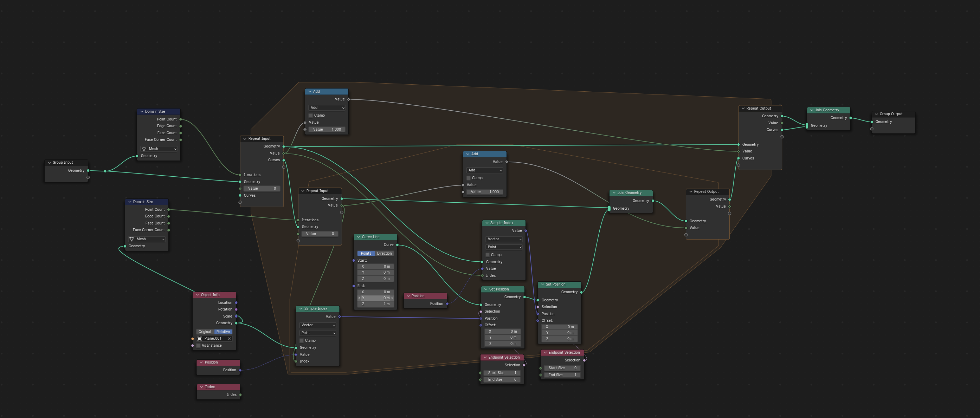The image size is (980, 418).
Task: Collapse the Object Info node
Action: (x=198, y=295)
